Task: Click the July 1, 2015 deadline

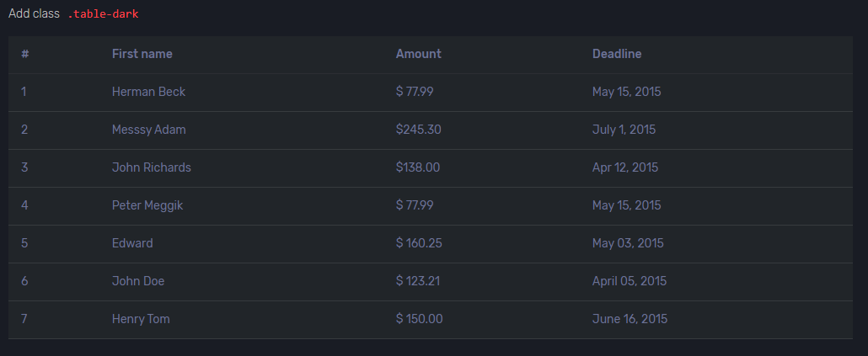Action: (x=624, y=130)
